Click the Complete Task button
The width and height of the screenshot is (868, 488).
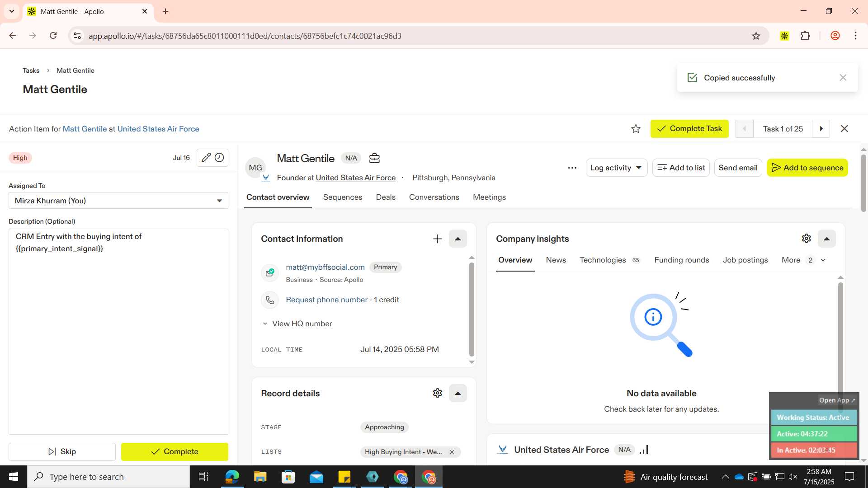689,129
